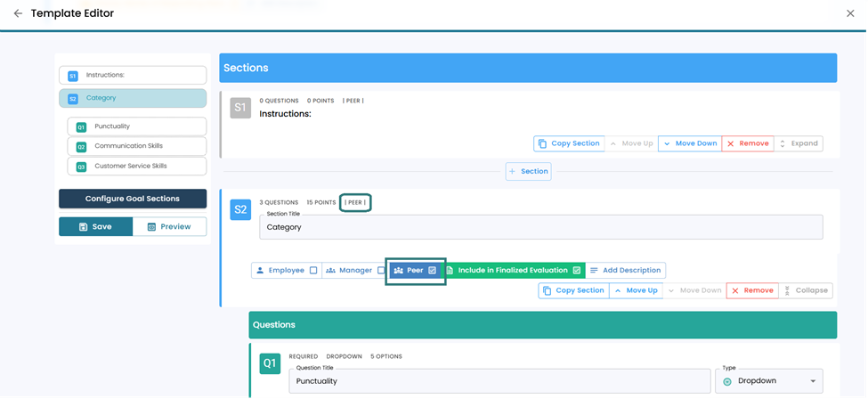
Task: Toggle Include in Finalized Evaluation checkbox
Action: click(x=576, y=271)
